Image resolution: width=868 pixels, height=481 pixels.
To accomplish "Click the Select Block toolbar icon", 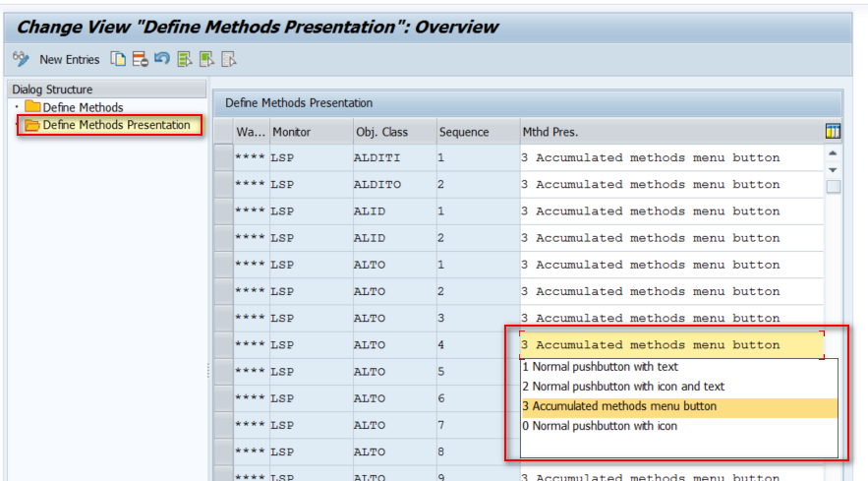I will [206, 59].
